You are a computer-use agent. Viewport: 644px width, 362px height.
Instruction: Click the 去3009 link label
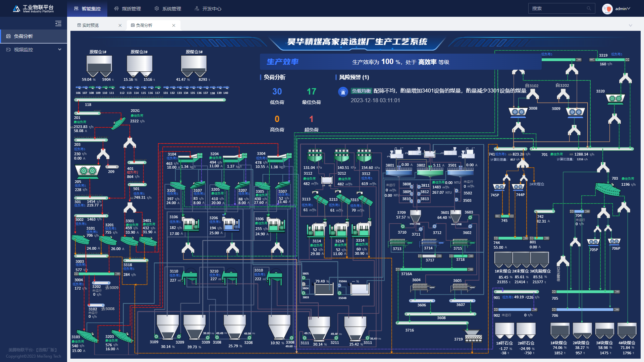[x=112, y=288]
